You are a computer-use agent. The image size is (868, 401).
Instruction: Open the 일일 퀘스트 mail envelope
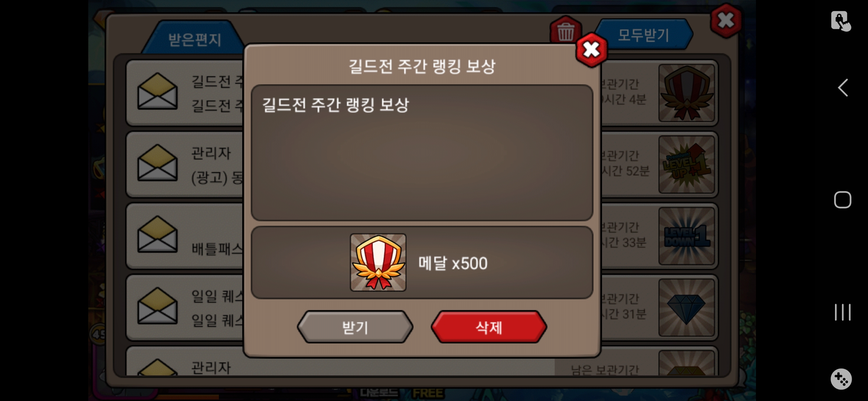(157, 306)
